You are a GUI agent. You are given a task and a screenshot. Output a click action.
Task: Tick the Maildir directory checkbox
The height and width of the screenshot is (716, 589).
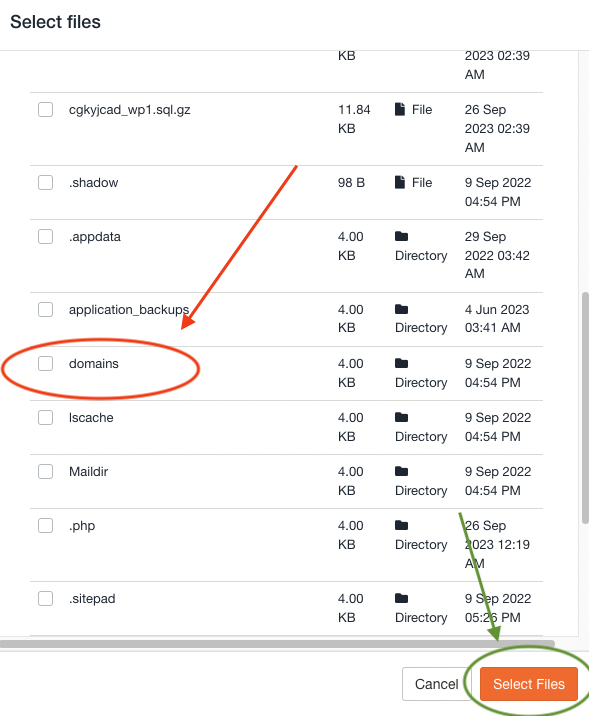tap(45, 471)
